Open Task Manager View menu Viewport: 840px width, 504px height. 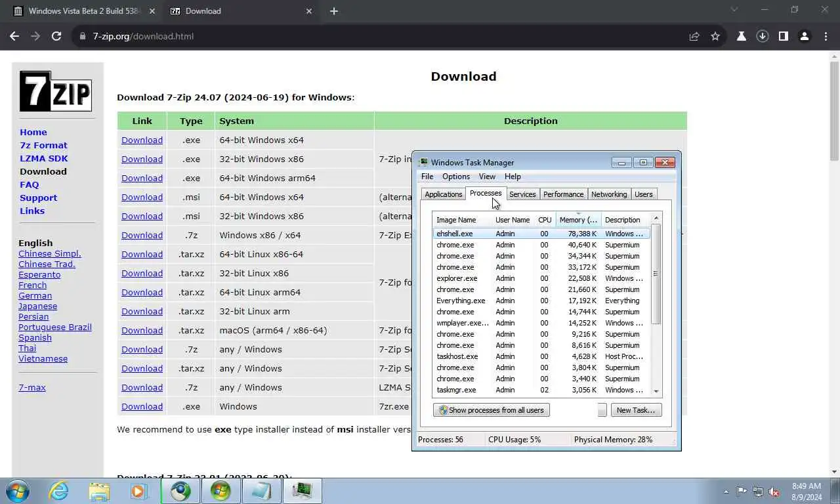click(x=487, y=177)
